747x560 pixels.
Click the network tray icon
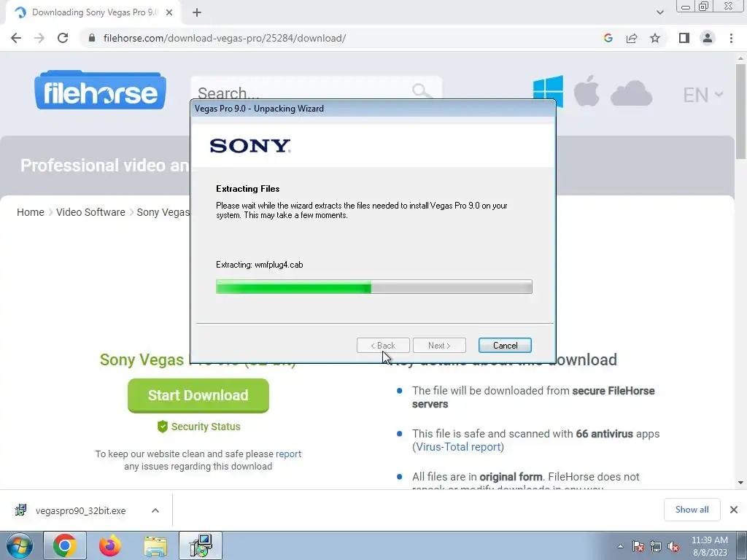click(656, 547)
